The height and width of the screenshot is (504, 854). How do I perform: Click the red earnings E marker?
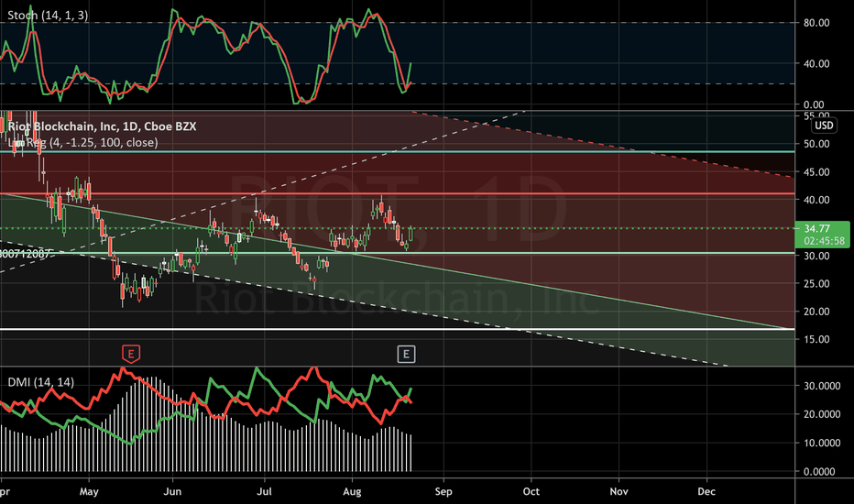coord(131,354)
